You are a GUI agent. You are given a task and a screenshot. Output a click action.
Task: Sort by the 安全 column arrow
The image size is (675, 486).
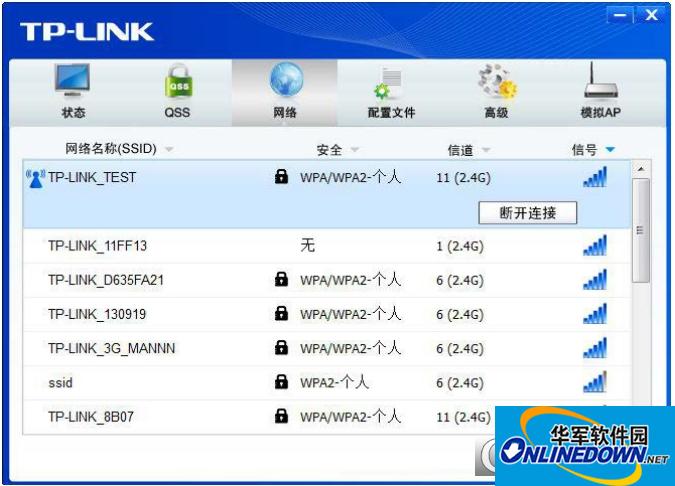[x=355, y=149]
